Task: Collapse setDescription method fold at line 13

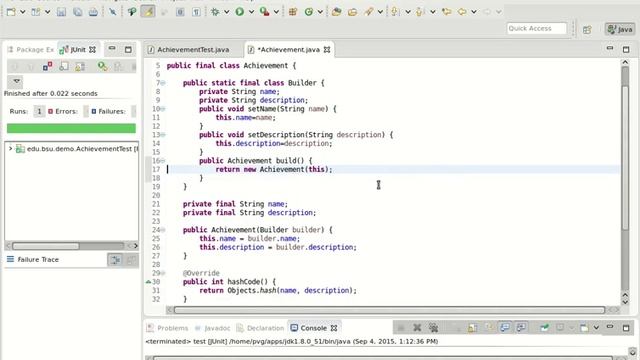Action: (x=163, y=135)
